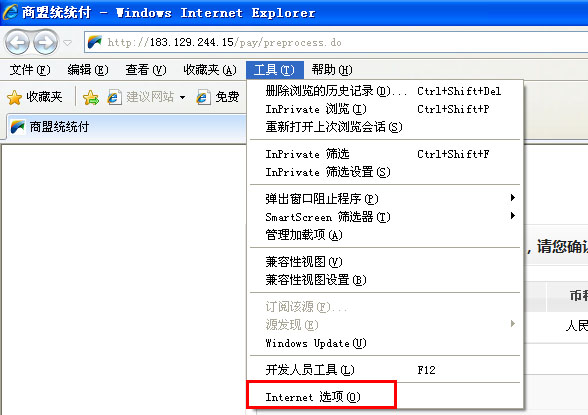The width and height of the screenshot is (588, 415).
Task: Click the browser Back arrow button
Action: 17,42
